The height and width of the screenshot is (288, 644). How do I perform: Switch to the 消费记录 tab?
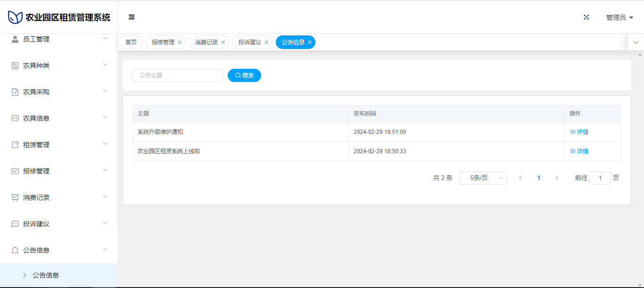click(x=206, y=42)
